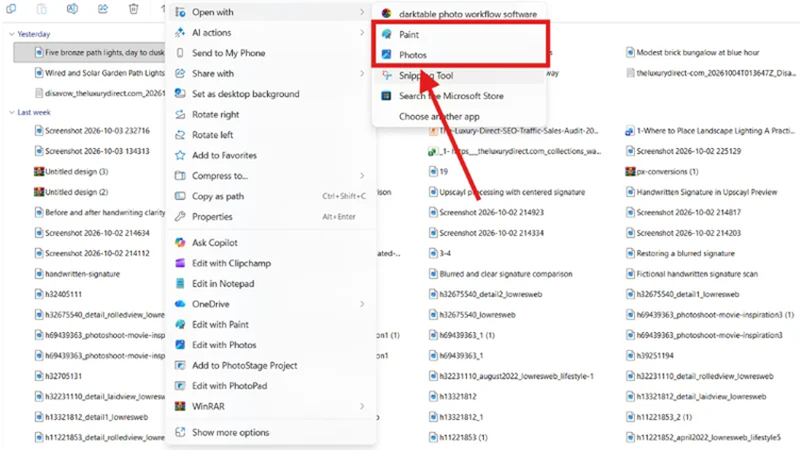800x450 pixels.
Task: Select file handwritten-signature
Action: pos(78,274)
